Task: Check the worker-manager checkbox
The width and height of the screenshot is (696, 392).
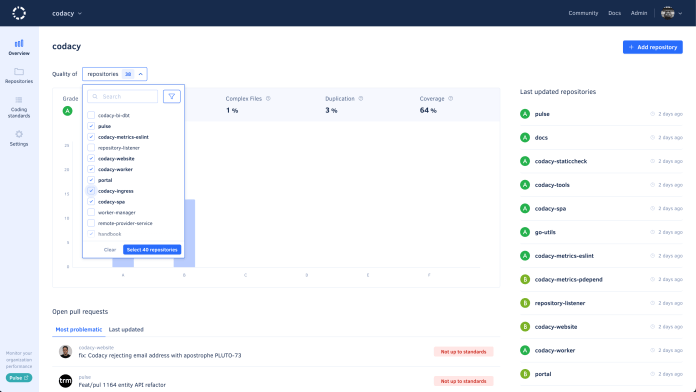Action: click(x=91, y=212)
